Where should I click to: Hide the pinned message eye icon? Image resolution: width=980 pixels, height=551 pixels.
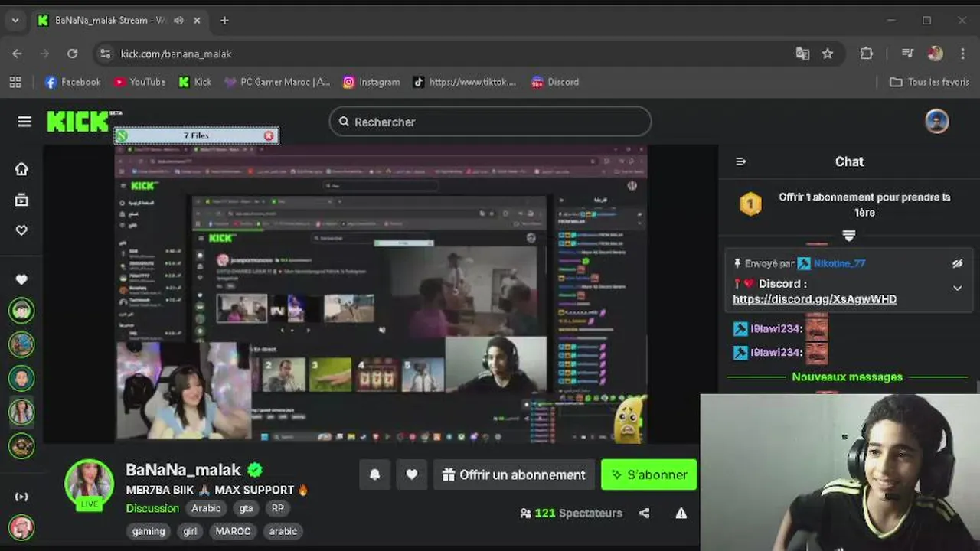click(x=957, y=263)
